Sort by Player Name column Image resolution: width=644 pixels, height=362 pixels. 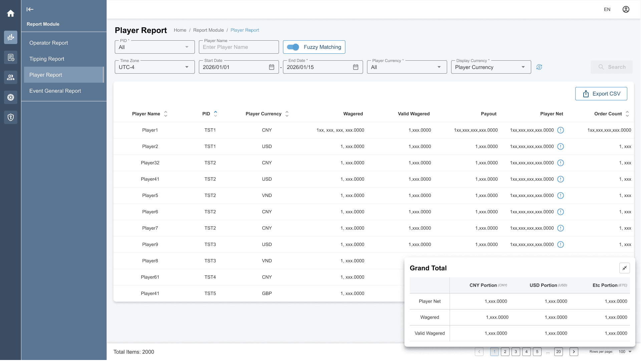pyautogui.click(x=167, y=114)
